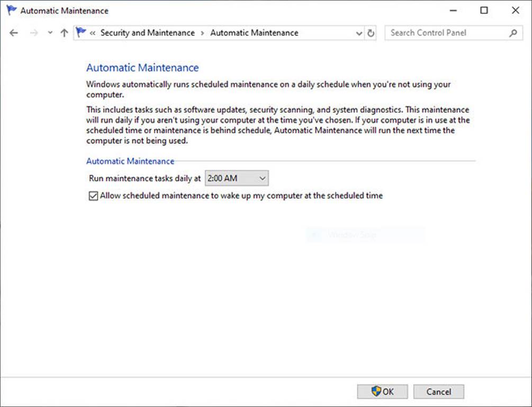Viewport: 532px width, 407px height.
Task: Click the window title bar flag icon
Action: tap(11, 10)
